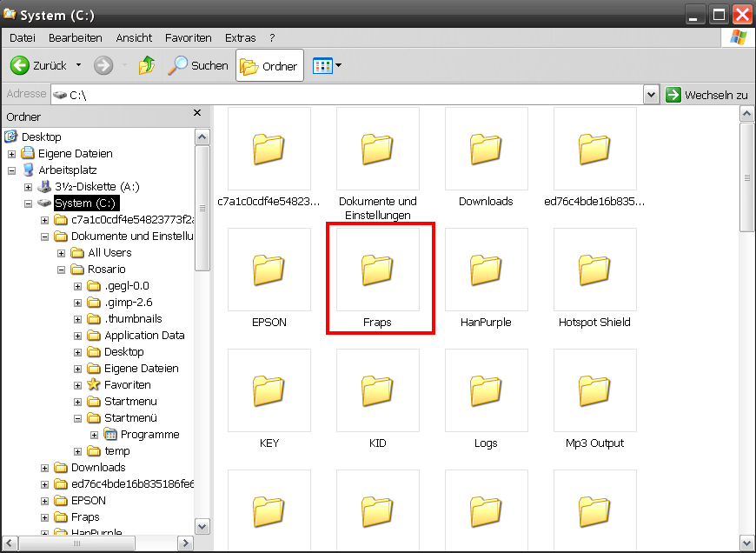This screenshot has height=553, width=756.
Task: Expand the .thumbnails tree node
Action: [x=77, y=319]
